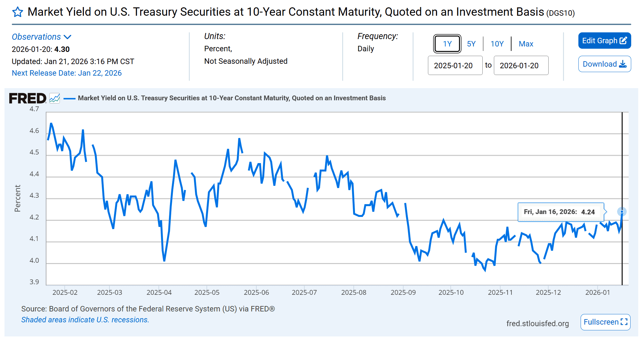Click the pencil icon on Edit Graph
Screen dimensions: 644x339
click(x=623, y=41)
